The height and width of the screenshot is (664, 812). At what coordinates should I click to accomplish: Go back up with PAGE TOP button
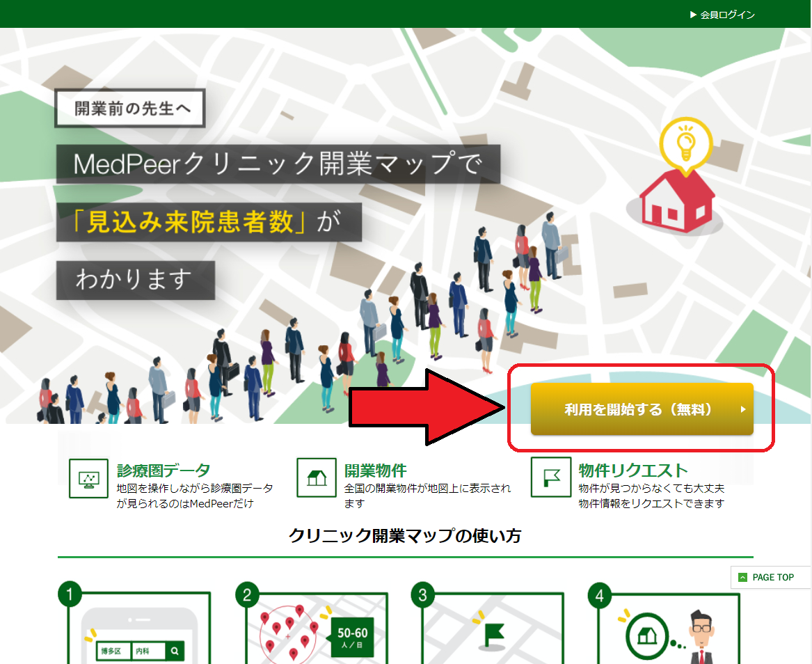[x=770, y=577]
